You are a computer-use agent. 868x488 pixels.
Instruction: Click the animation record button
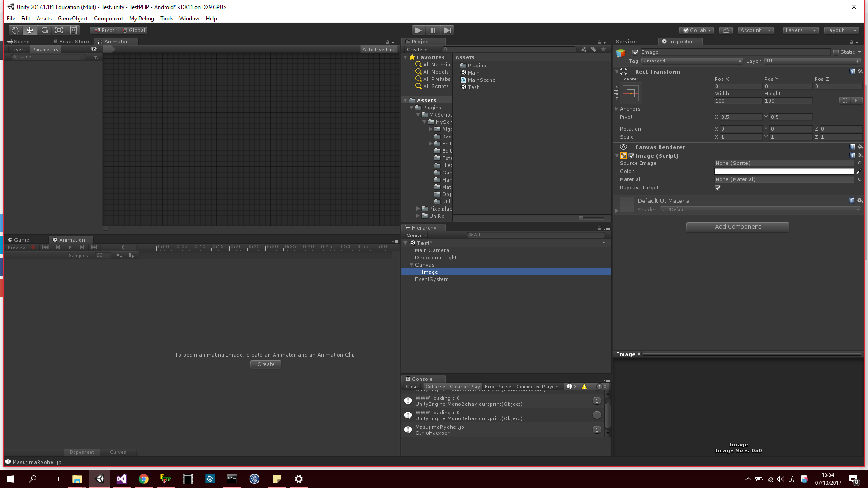33,247
